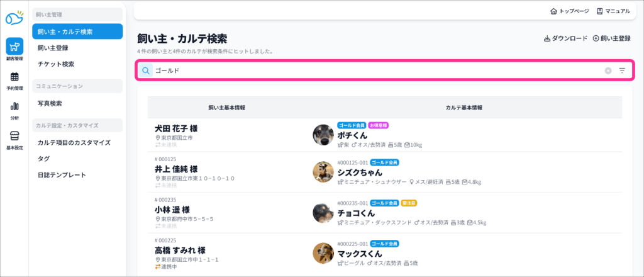Open 基本設定 store icon
The height and width of the screenshot is (277, 644).
[14, 138]
